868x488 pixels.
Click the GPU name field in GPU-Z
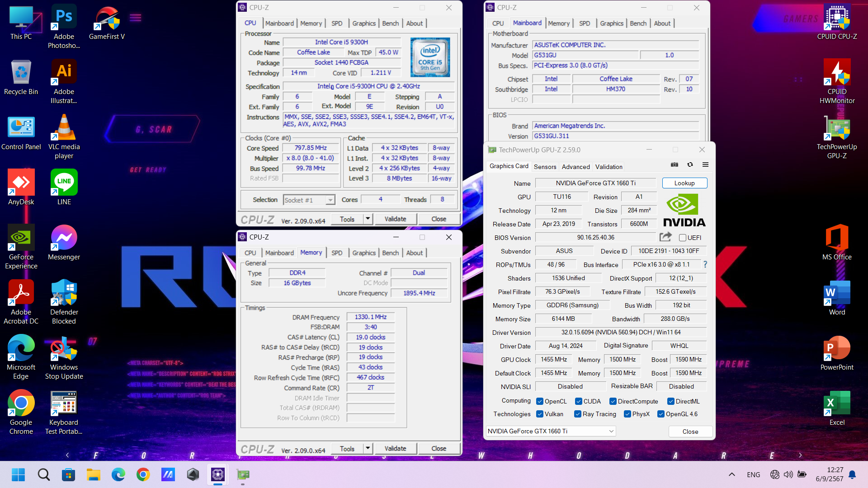coord(595,183)
